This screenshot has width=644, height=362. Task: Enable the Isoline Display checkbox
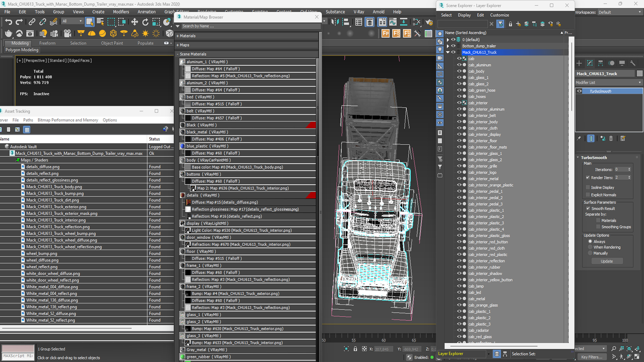588,187
